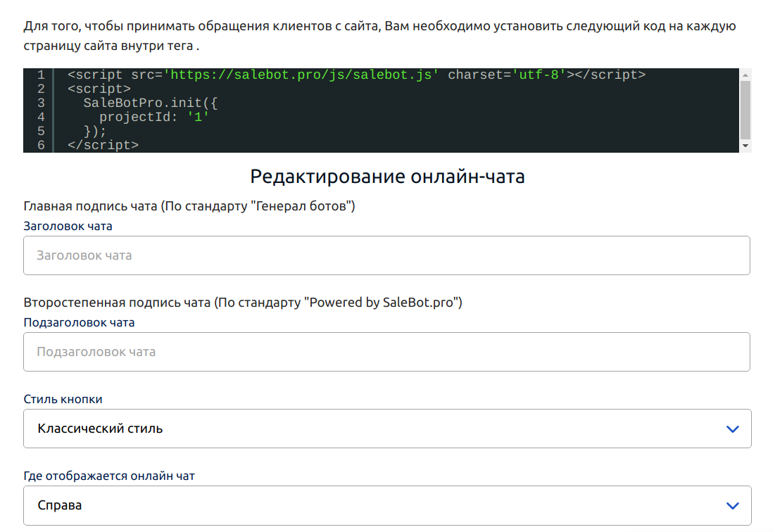Screen dimensions: 775x532
Task: Click the charset='utf-8' attribute on line 1
Action: [x=507, y=75]
